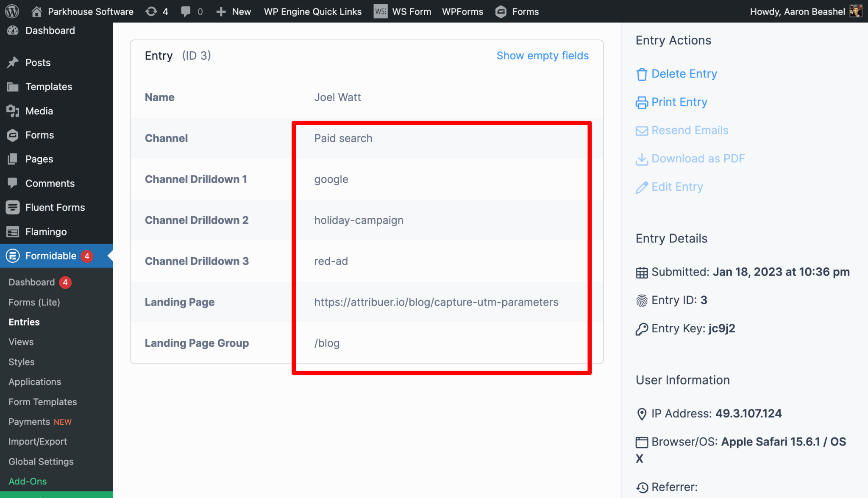This screenshot has width=868, height=498.
Task: Click Download as PDF link
Action: click(x=698, y=159)
